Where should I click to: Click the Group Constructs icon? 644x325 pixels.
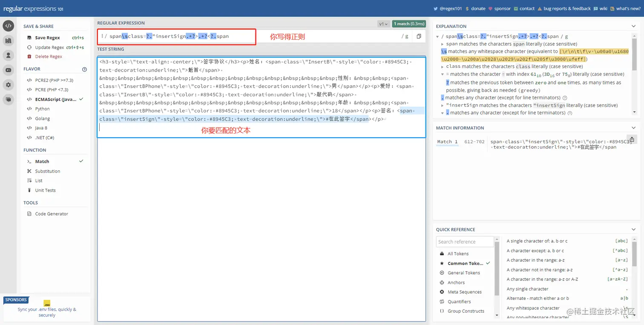(x=442, y=311)
